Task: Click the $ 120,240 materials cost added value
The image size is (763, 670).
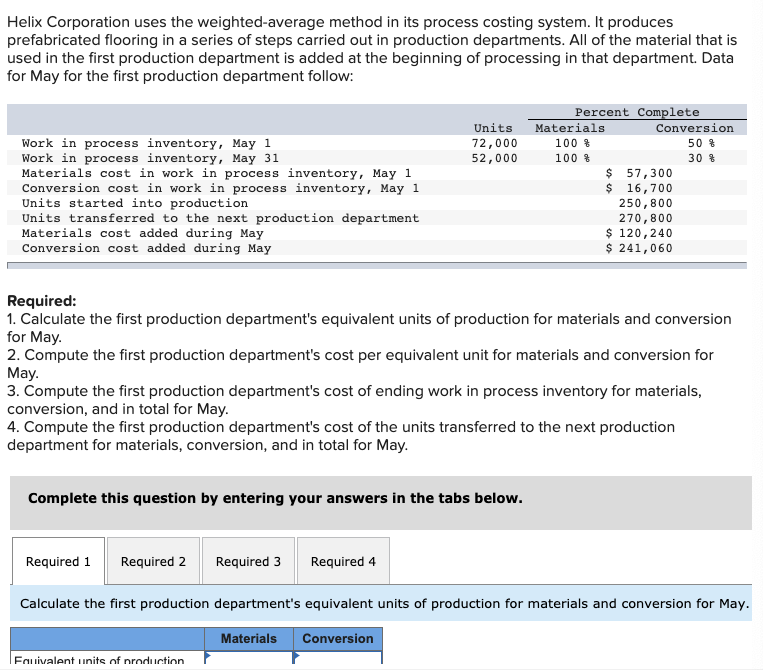Action: 639,234
